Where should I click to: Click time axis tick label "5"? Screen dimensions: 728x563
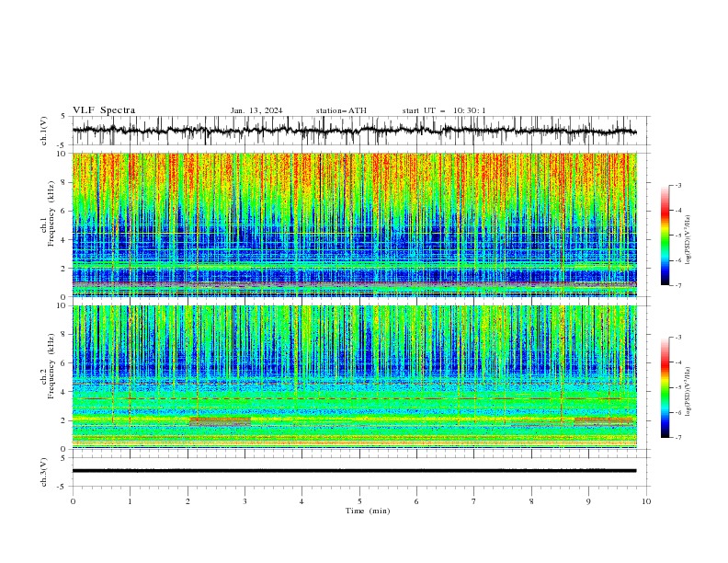click(x=359, y=501)
